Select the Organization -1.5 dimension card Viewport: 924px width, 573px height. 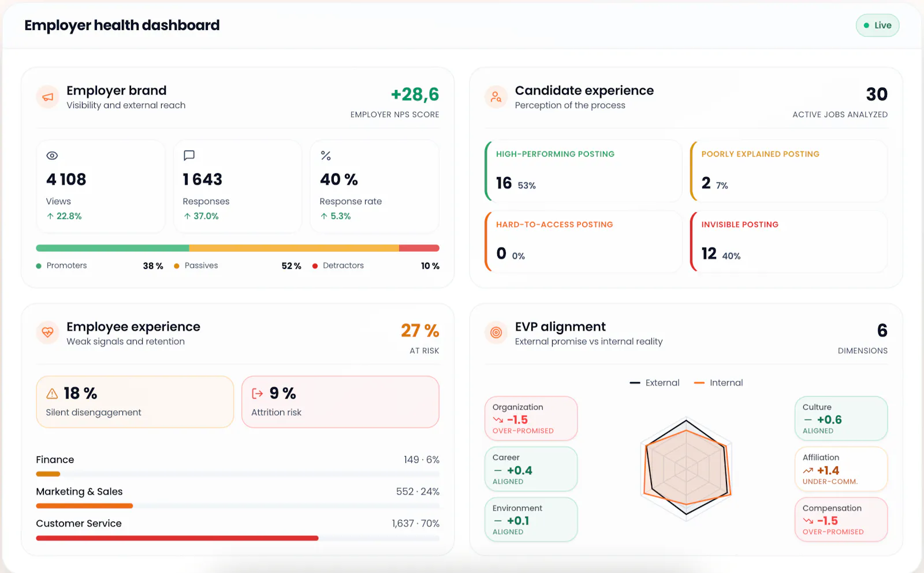point(531,419)
